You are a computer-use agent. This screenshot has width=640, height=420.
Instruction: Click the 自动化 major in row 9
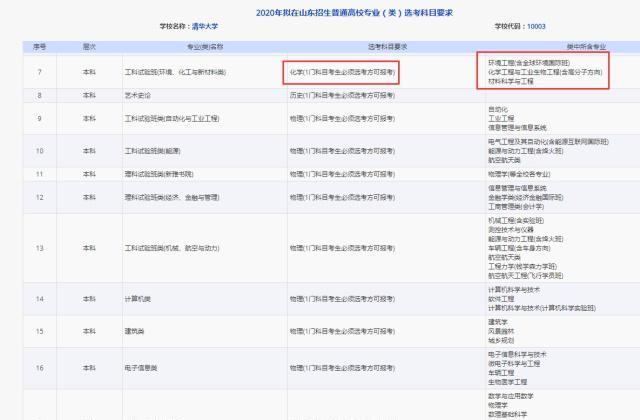coord(498,109)
